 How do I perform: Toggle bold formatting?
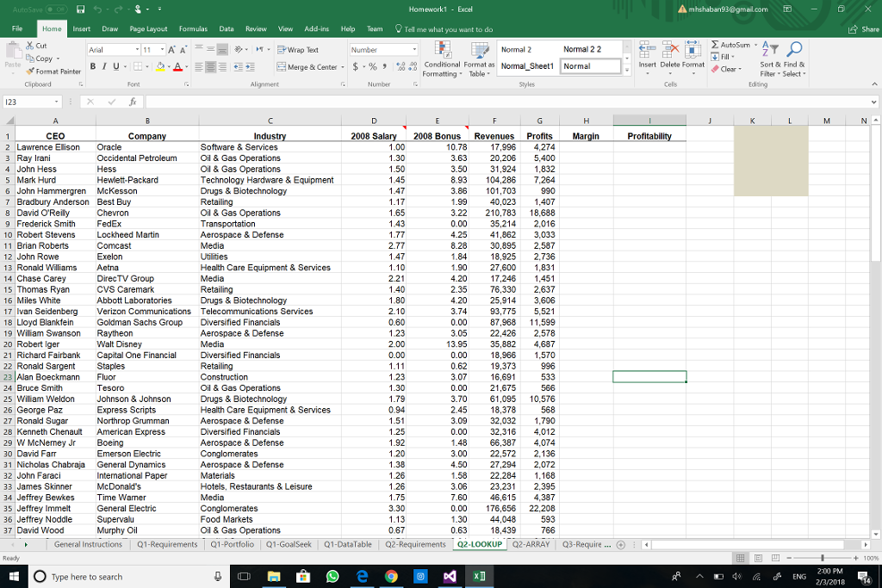click(91, 65)
